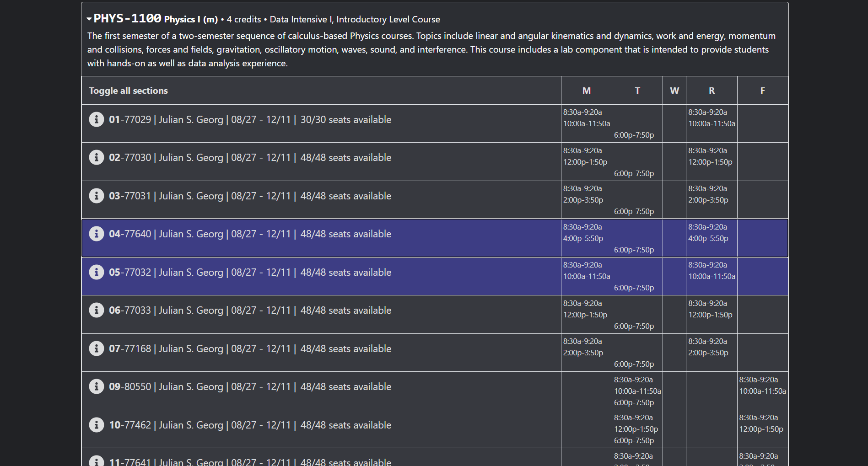
Task: Click 'Data Intensive I, Introductory Level Course' text
Action: click(355, 19)
